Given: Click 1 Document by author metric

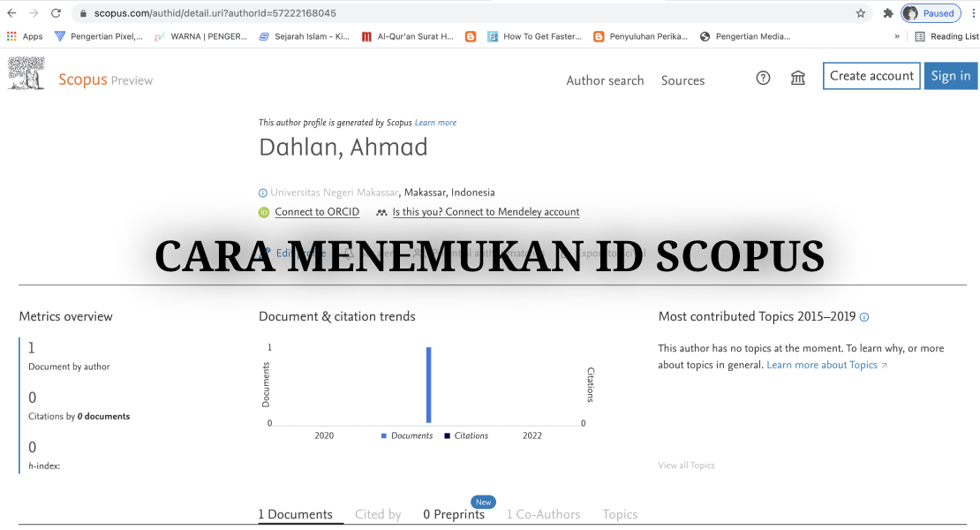Looking at the screenshot, I should tap(69, 356).
